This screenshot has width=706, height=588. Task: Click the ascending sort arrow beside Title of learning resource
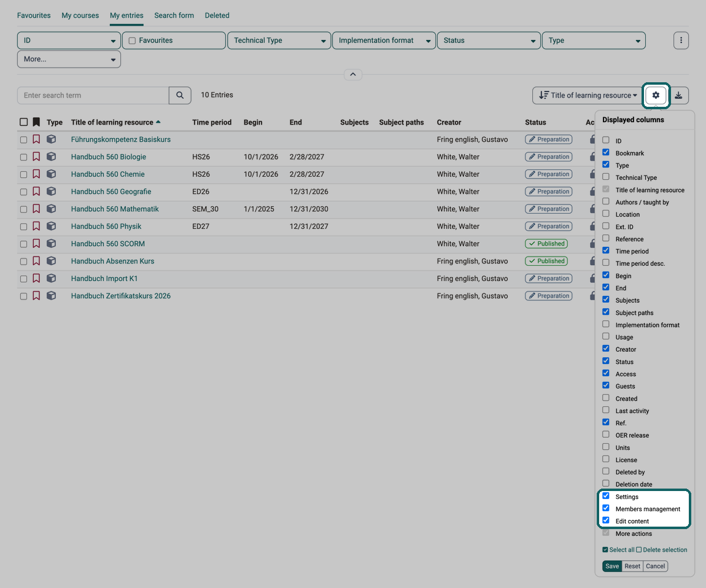158,122
